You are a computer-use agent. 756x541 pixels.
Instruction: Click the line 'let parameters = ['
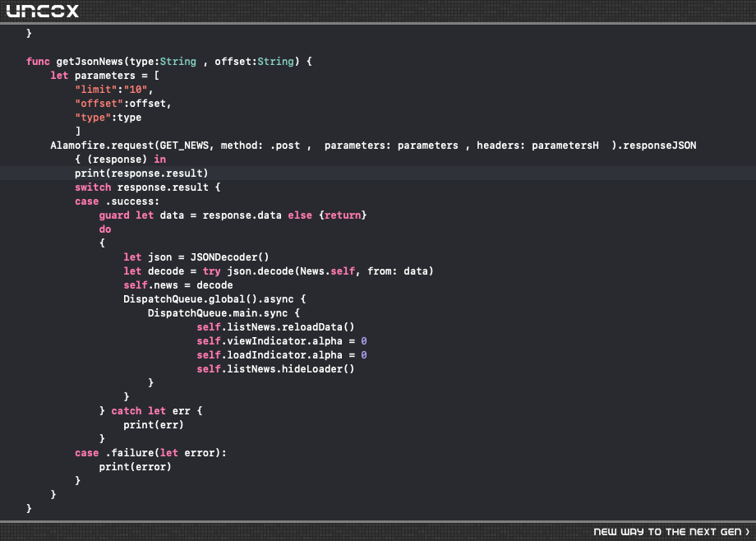[104, 76]
